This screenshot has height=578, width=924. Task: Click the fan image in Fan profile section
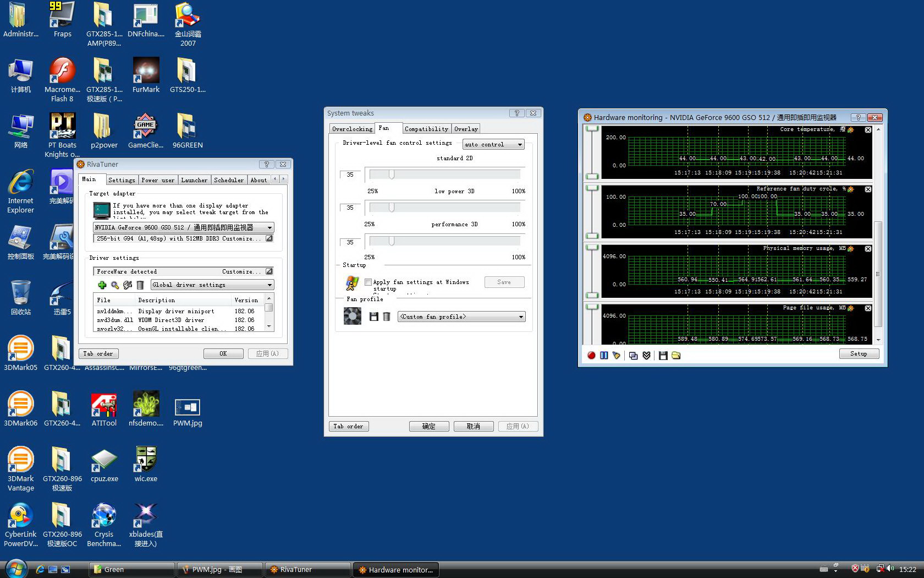coord(353,316)
